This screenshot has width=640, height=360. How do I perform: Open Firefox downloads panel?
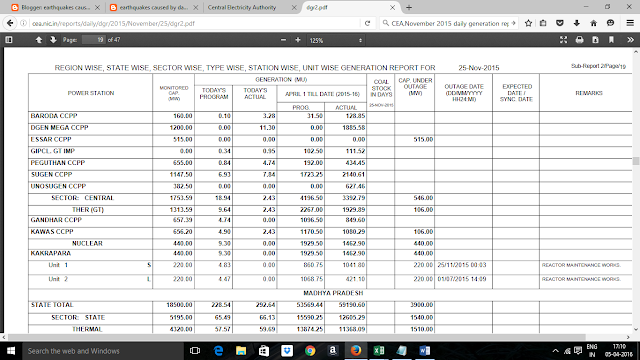point(577,23)
